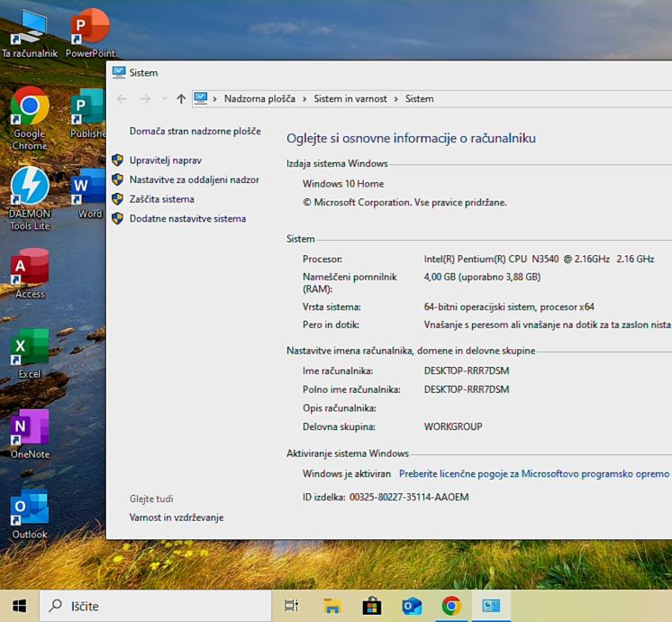Click the Iščite taskbar search box
672x622 pixels.
pyautogui.click(x=155, y=606)
